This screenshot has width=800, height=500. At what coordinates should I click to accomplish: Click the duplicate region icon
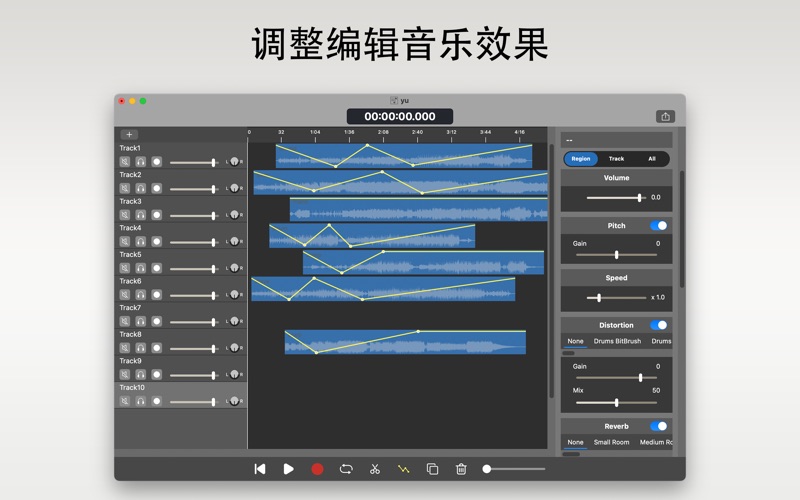click(x=432, y=469)
